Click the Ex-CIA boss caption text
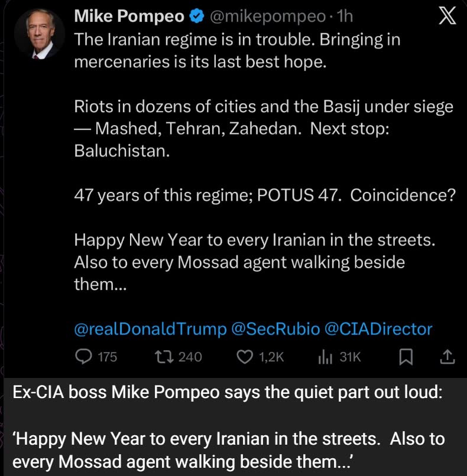Screen dimensions: 467x476 pos(227,393)
